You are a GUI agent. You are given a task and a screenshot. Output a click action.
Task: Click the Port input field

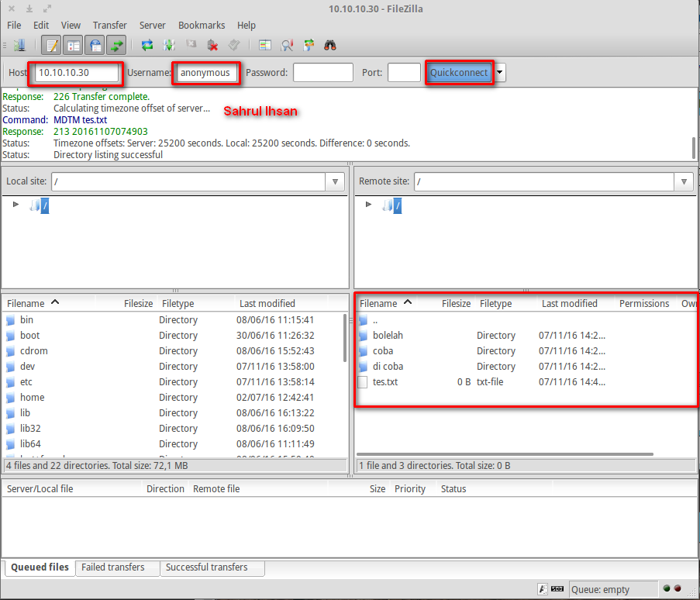pos(404,73)
